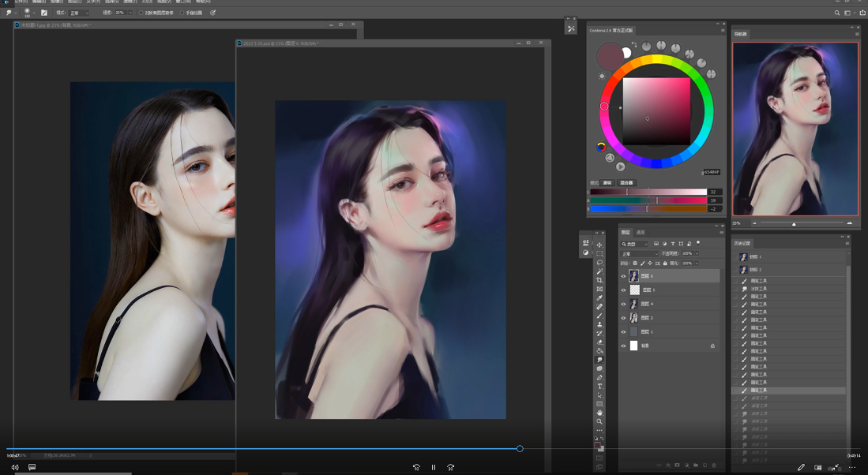Open the Coolorus panel flyout menu
The width and height of the screenshot is (868, 475).
(x=723, y=31)
